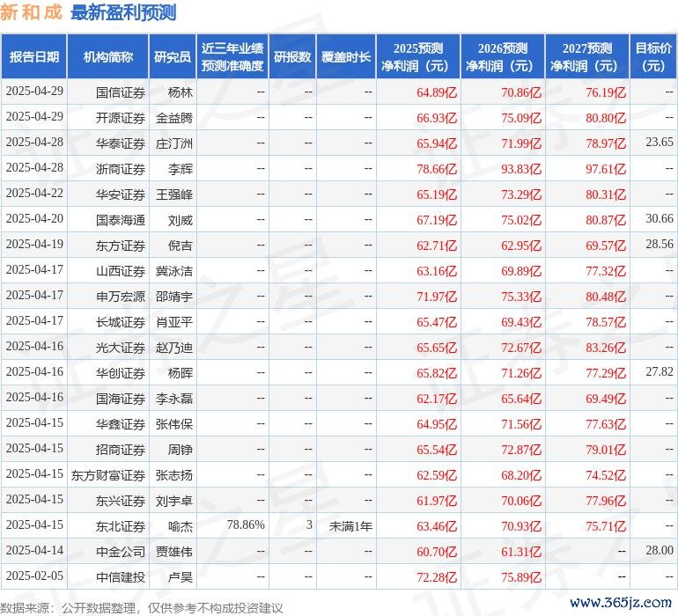Click the 78.86% accuracy value
This screenshot has height=616, width=678.
(246, 524)
